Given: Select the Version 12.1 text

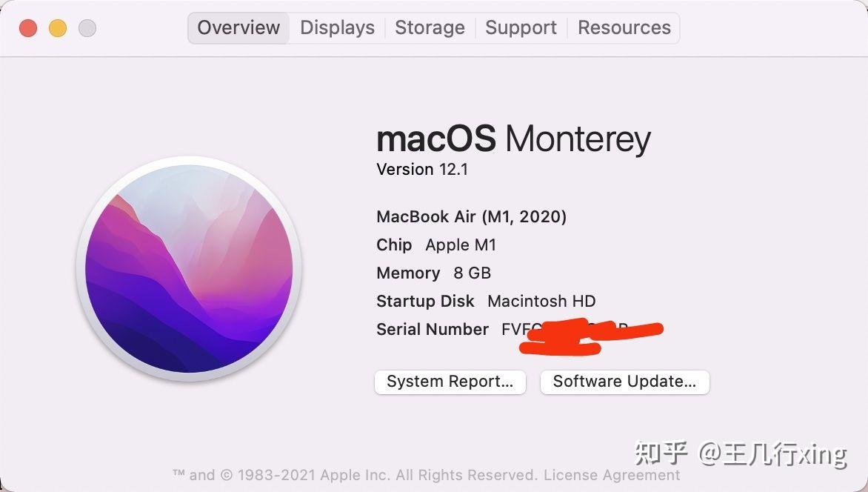Looking at the screenshot, I should click(422, 169).
